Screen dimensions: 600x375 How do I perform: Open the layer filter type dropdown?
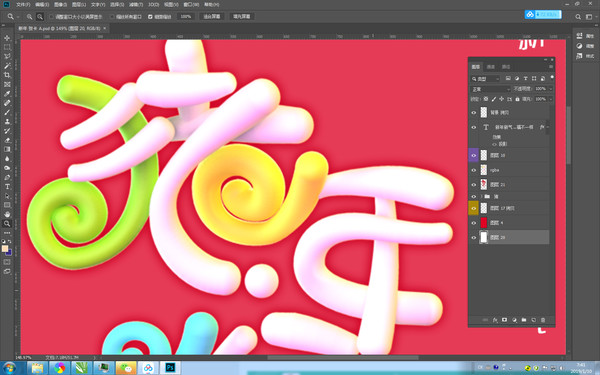[x=485, y=79]
